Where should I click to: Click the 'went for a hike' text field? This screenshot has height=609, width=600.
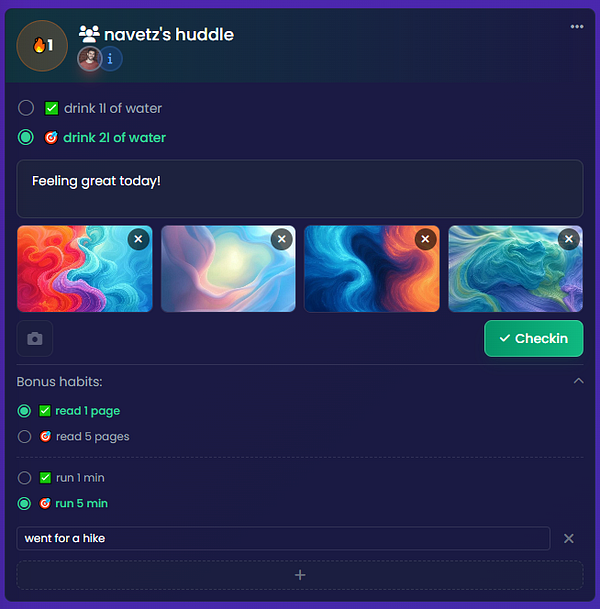pyautogui.click(x=283, y=538)
